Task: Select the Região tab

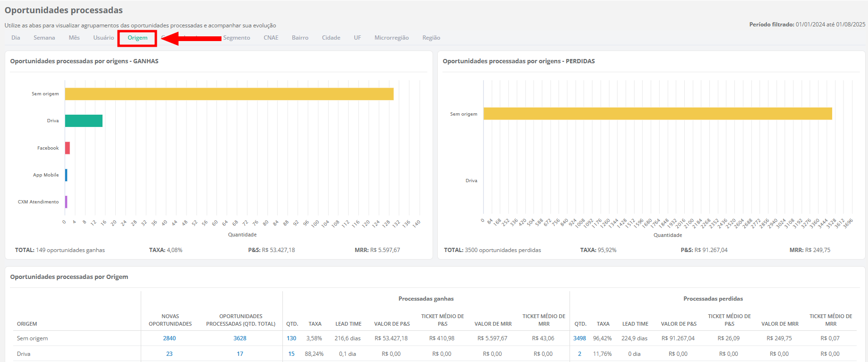Action: (x=431, y=38)
